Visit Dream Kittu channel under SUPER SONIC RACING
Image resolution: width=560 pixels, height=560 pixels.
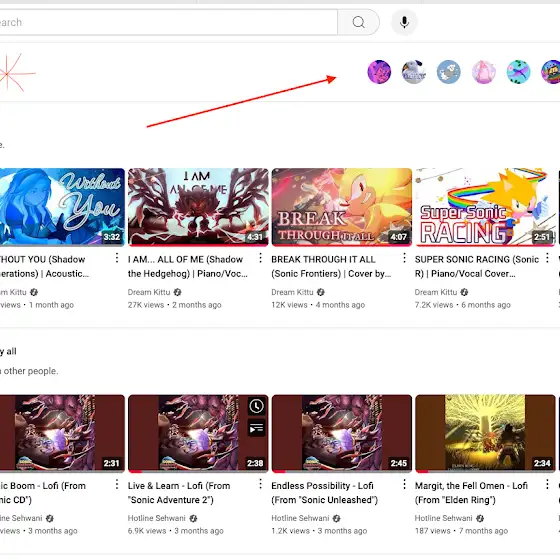pyautogui.click(x=436, y=292)
